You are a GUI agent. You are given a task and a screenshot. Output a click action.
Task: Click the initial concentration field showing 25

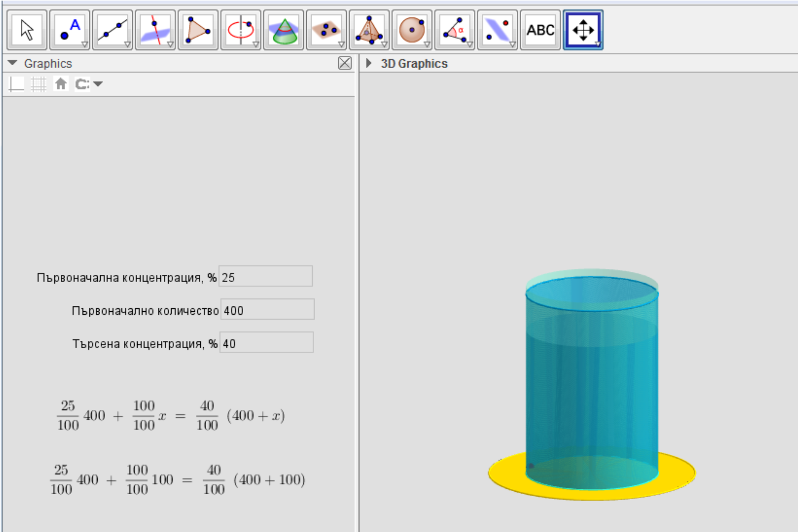(266, 276)
